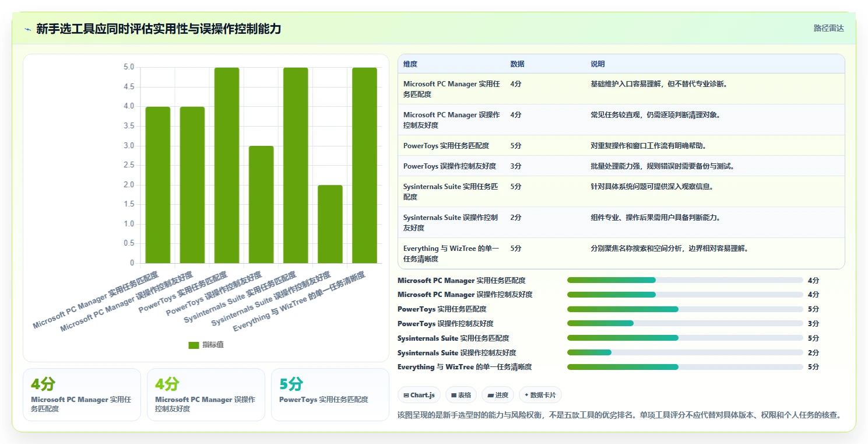The image size is (868, 444).
Task: Click the 说明 column header
Action: pyautogui.click(x=598, y=64)
